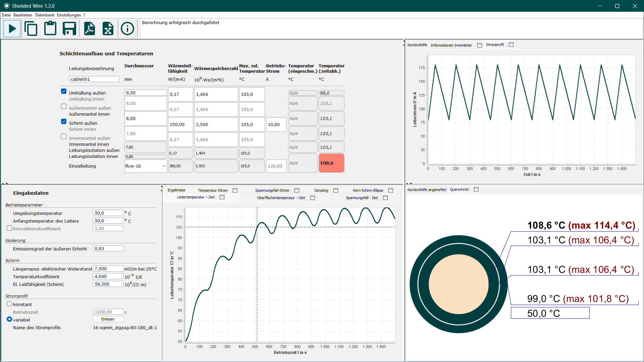Open the Einstellungen menu

click(69, 15)
